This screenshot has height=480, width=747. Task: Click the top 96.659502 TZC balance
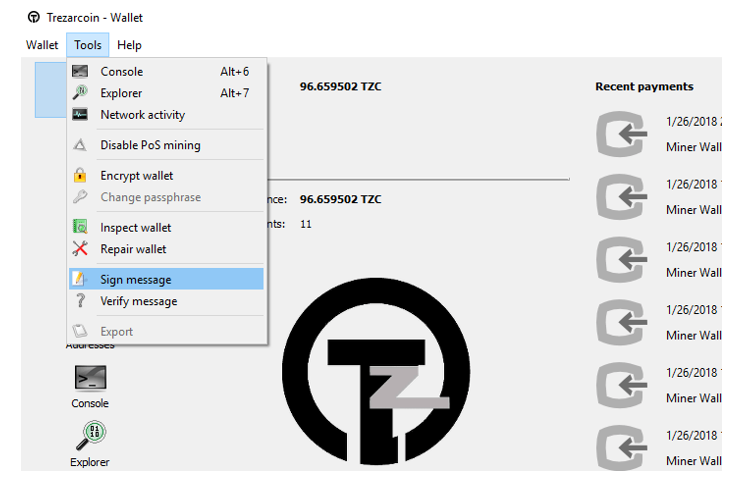tap(341, 87)
